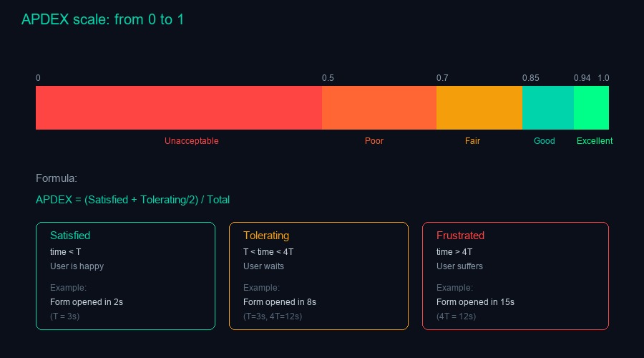Click the amber Fair segment of the bar
The height and width of the screenshot is (358, 644).
point(479,107)
